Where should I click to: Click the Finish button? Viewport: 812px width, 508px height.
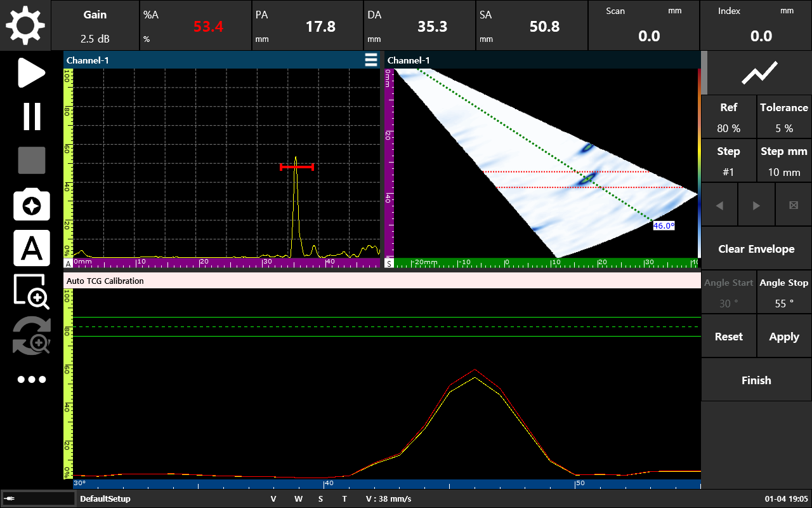pyautogui.click(x=756, y=380)
